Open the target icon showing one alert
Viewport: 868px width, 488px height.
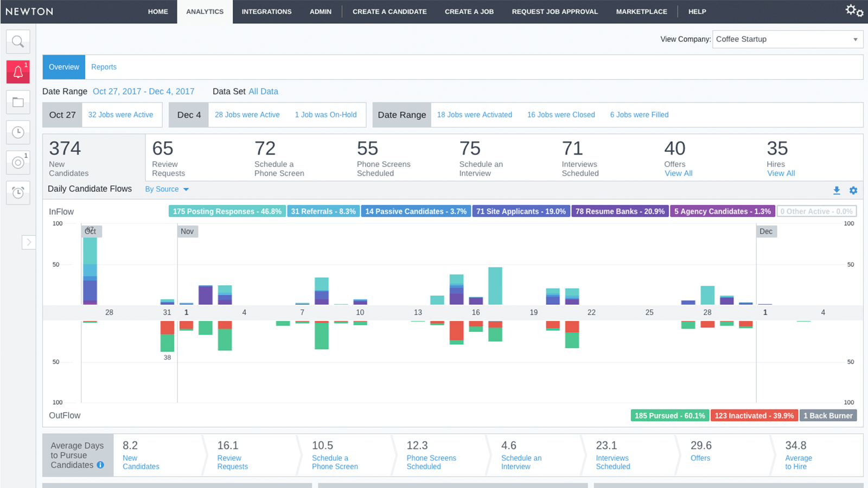click(x=18, y=162)
